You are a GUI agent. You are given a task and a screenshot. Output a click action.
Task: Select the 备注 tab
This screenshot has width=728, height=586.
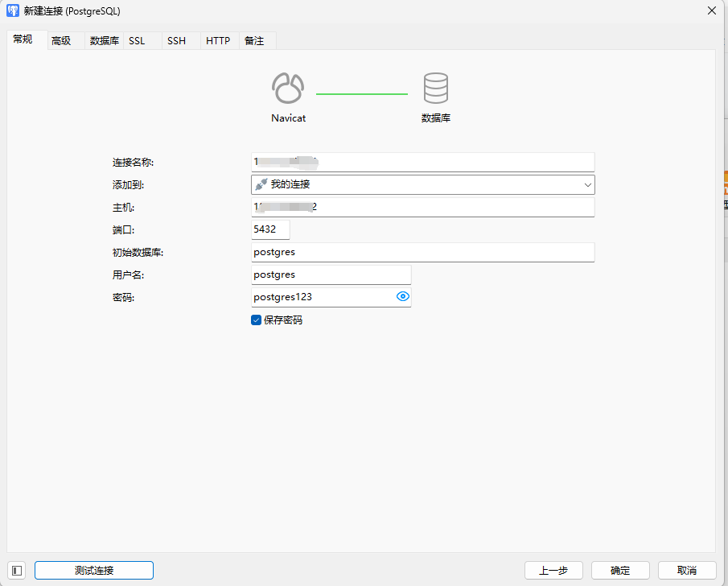coord(257,39)
